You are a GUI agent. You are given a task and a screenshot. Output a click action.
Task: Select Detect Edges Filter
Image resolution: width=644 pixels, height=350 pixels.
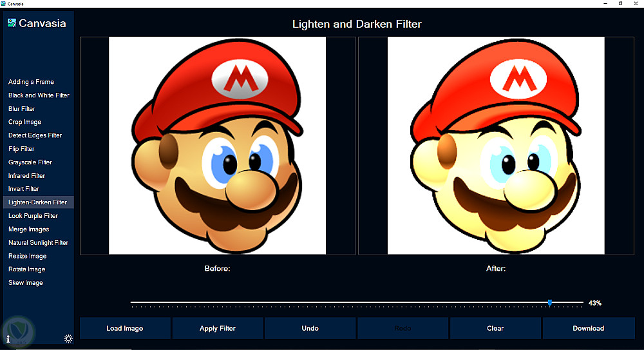pos(35,135)
